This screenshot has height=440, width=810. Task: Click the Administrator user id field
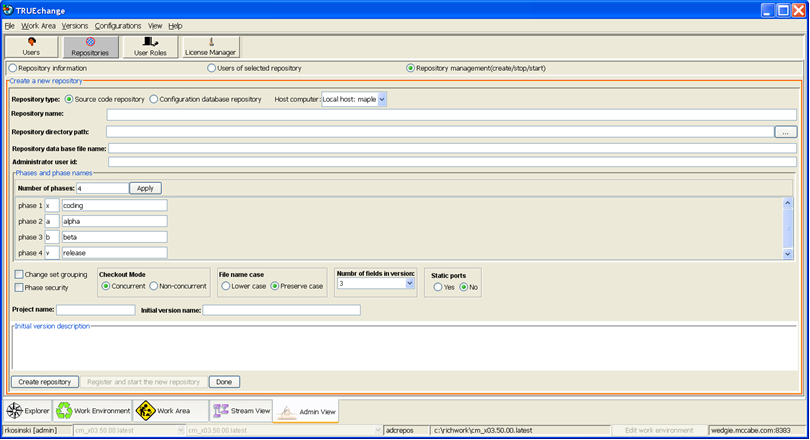click(453, 162)
